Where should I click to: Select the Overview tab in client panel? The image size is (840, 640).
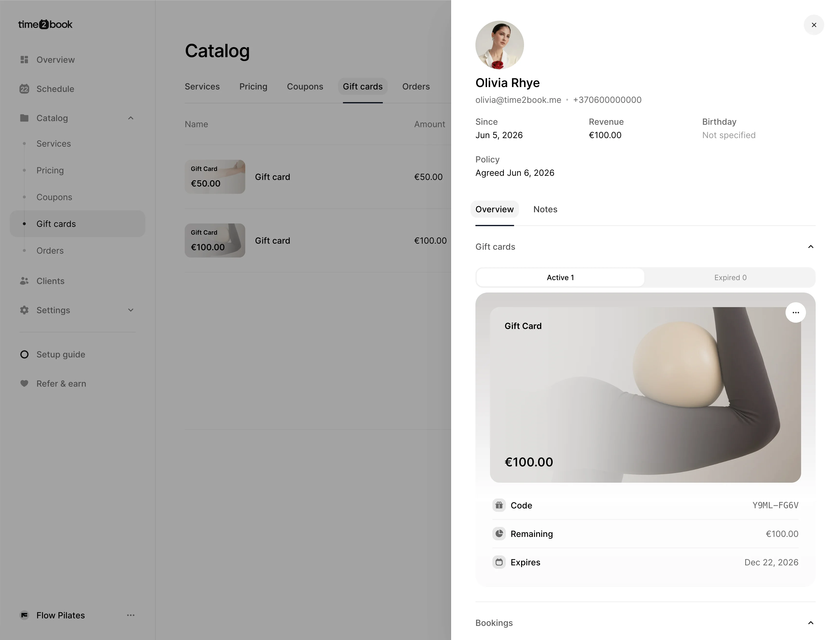point(494,209)
